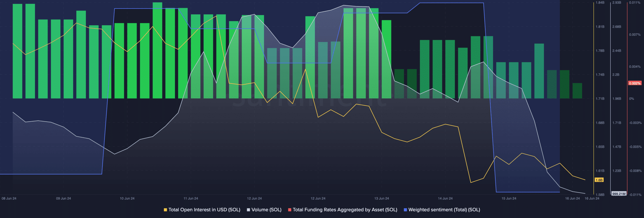The width and height of the screenshot is (644, 218).
Task: Click the 09 Jun 24 date label
Action: point(63,198)
